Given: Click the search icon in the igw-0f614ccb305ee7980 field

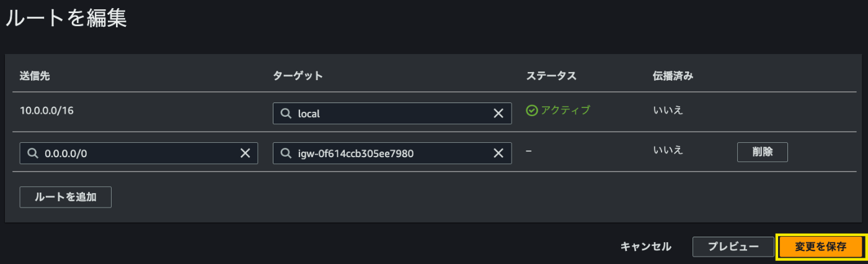Looking at the screenshot, I should point(286,153).
